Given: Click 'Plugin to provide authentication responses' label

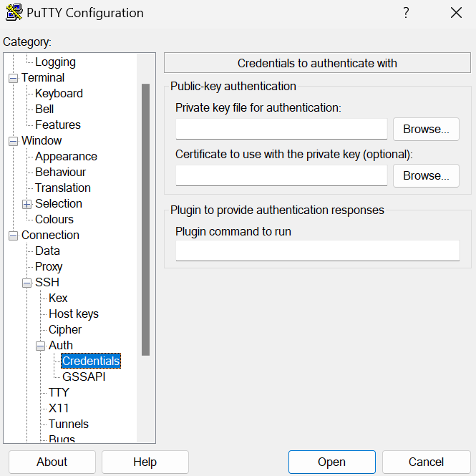Looking at the screenshot, I should [x=277, y=210].
